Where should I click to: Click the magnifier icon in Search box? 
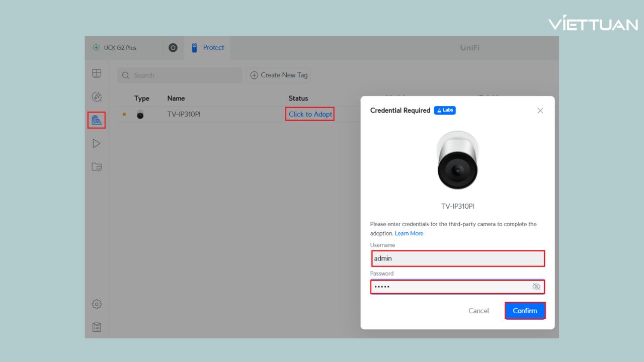[126, 75]
